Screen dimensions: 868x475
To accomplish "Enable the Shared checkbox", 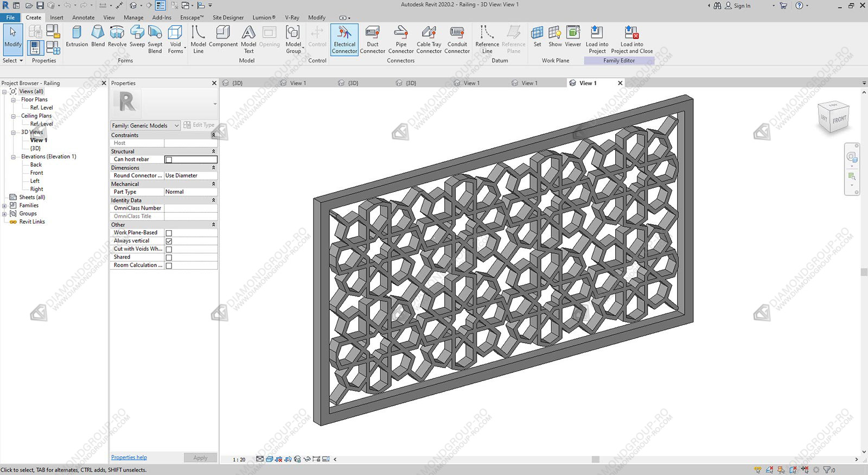I will [169, 257].
